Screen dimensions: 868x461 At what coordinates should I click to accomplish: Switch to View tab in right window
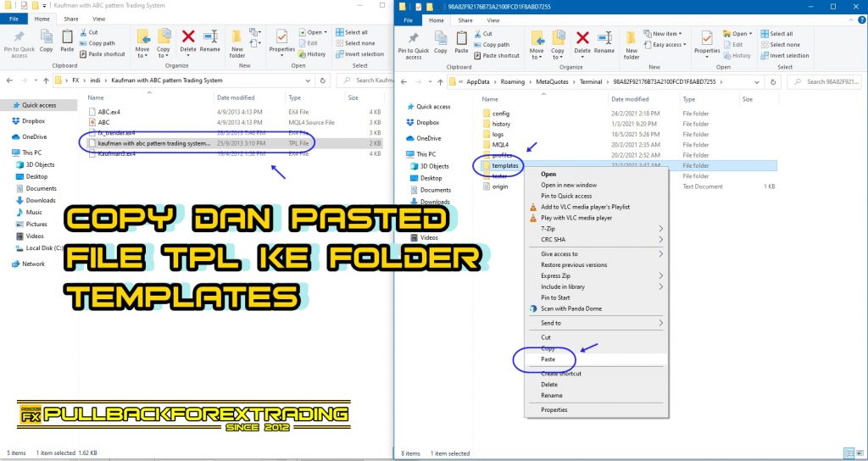coord(493,20)
